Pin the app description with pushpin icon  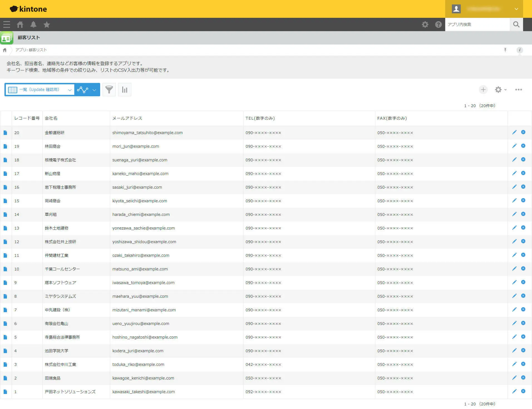[505, 50]
